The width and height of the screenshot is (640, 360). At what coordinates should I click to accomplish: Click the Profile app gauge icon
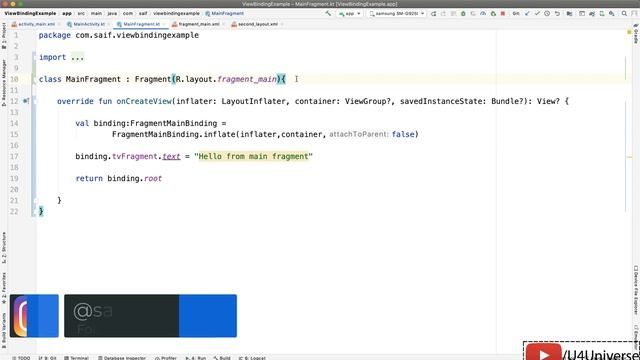tap(483, 13)
